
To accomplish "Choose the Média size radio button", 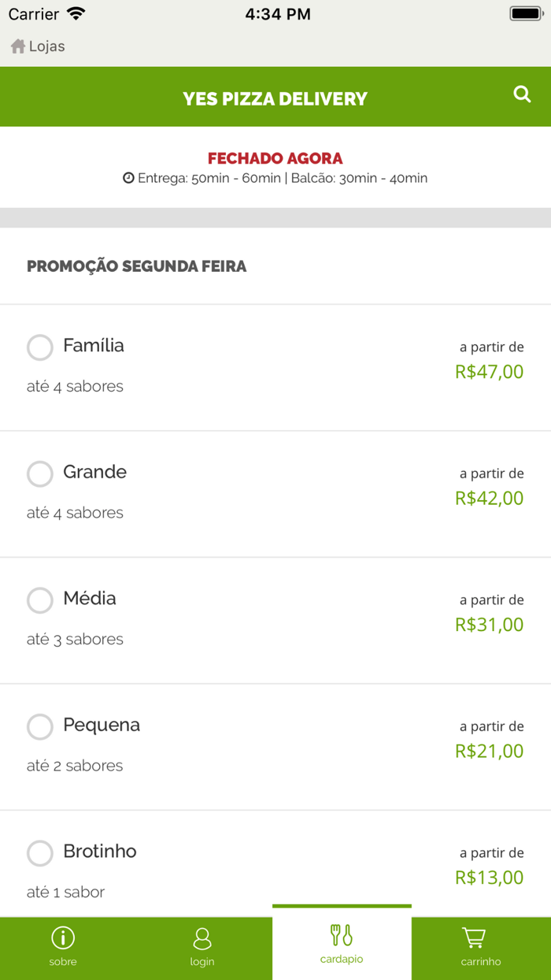I will pos(40,600).
